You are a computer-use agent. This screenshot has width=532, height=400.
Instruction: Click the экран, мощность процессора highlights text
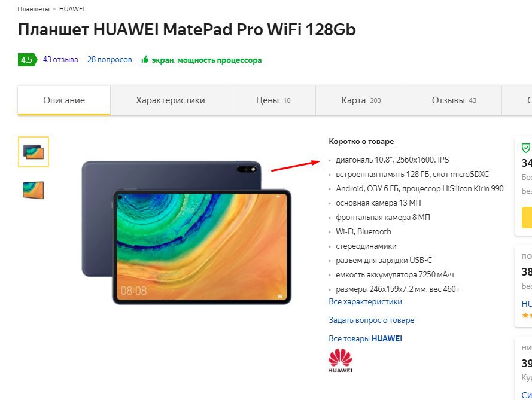(206, 60)
